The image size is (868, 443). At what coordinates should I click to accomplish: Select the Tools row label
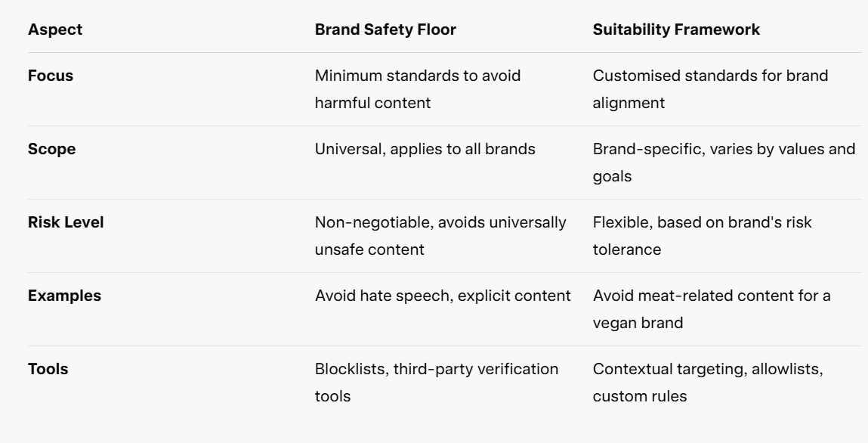[x=48, y=369]
